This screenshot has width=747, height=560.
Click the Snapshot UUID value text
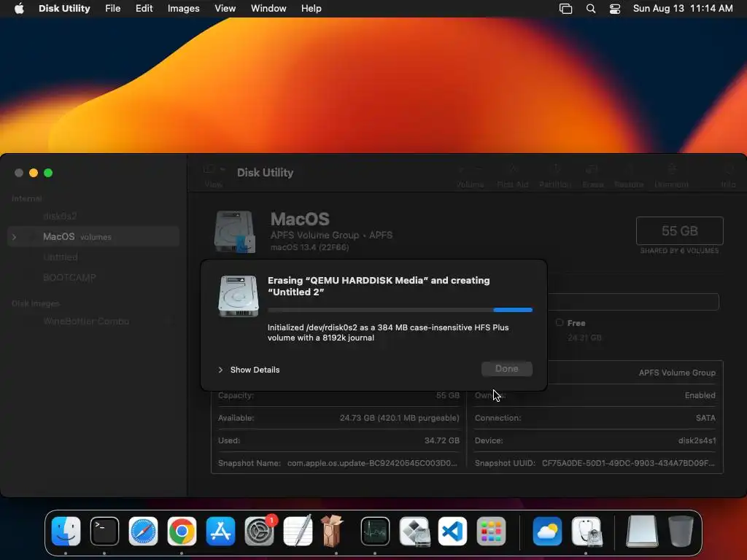tap(628, 463)
